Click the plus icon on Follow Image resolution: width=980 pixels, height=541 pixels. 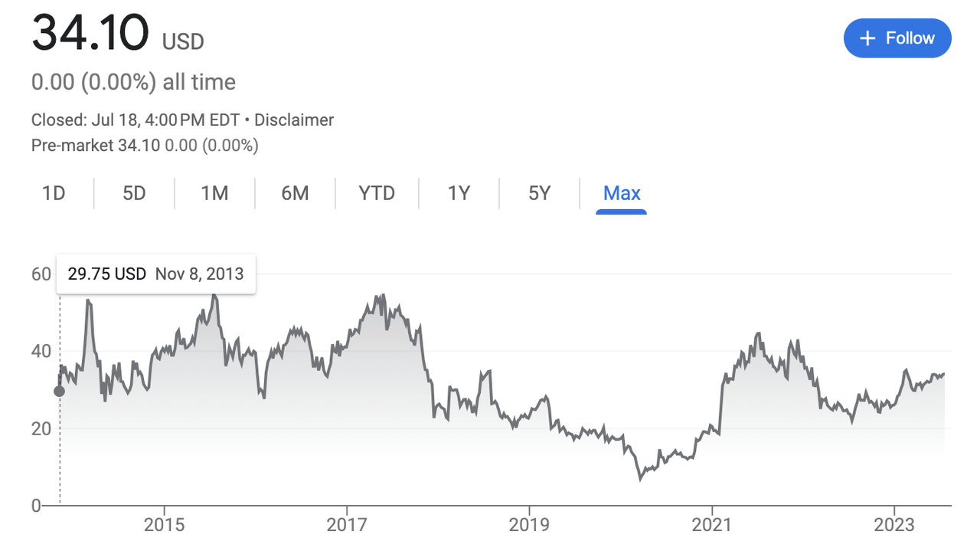pos(867,38)
